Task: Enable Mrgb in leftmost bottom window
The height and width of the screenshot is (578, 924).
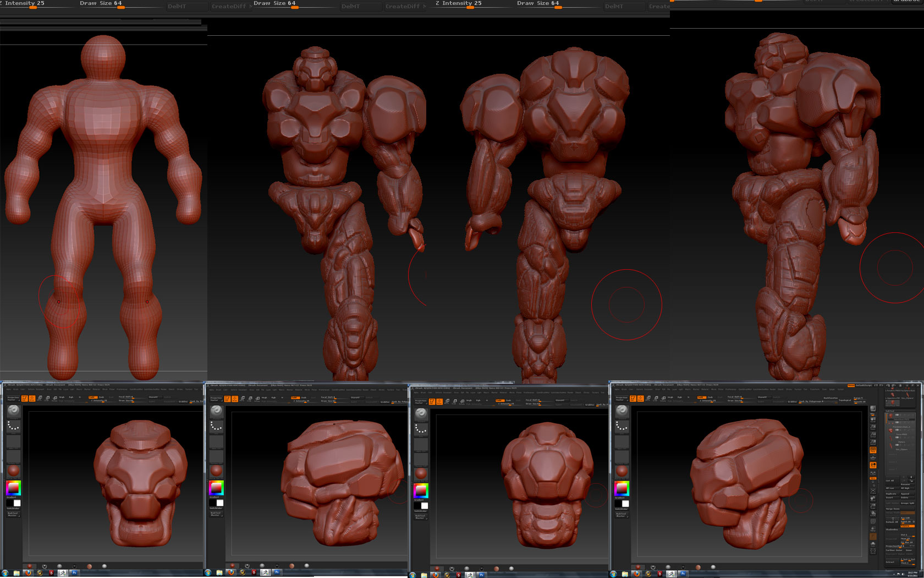Action: tap(62, 397)
